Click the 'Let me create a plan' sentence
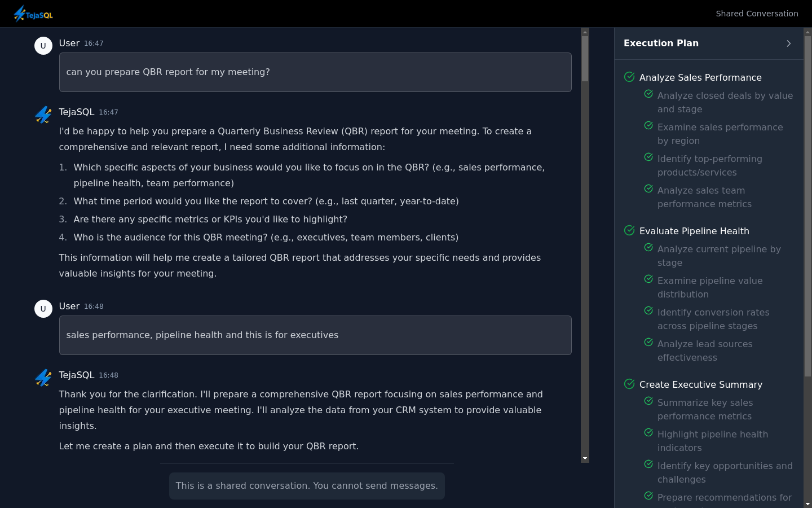 click(x=209, y=446)
